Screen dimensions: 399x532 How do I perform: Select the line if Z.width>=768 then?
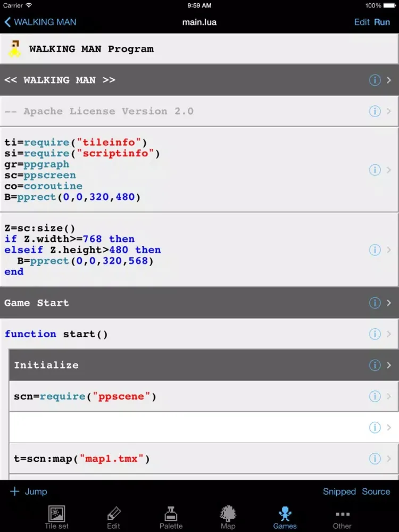pos(70,239)
